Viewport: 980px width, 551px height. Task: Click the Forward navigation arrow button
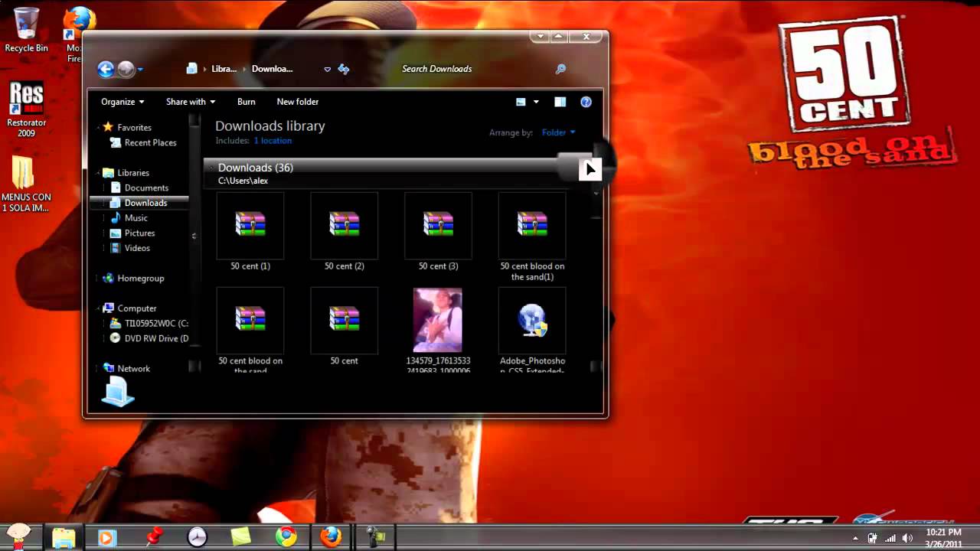(x=126, y=70)
